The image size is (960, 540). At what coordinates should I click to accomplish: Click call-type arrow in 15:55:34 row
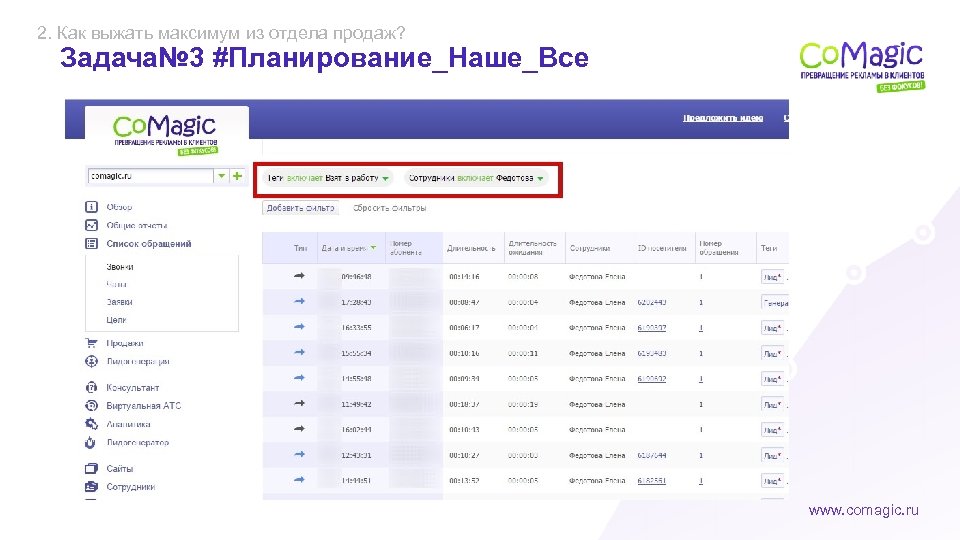click(299, 352)
